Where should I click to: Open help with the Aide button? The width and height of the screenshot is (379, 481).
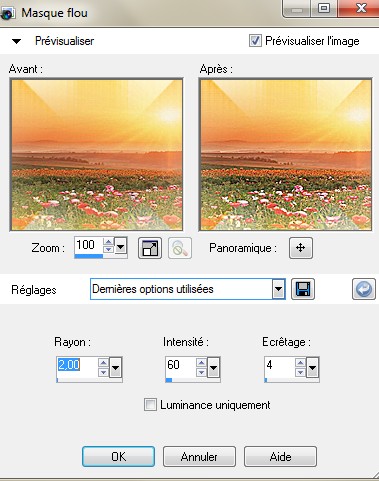click(280, 456)
